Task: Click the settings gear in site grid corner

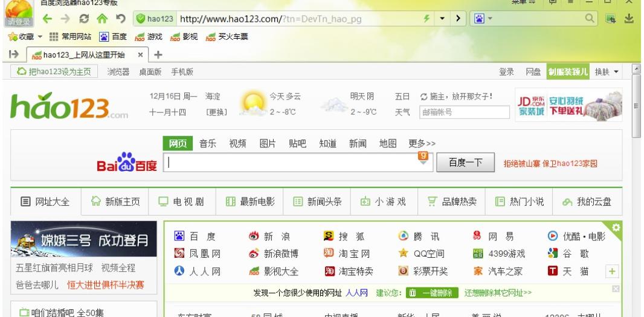Action: pos(616,227)
